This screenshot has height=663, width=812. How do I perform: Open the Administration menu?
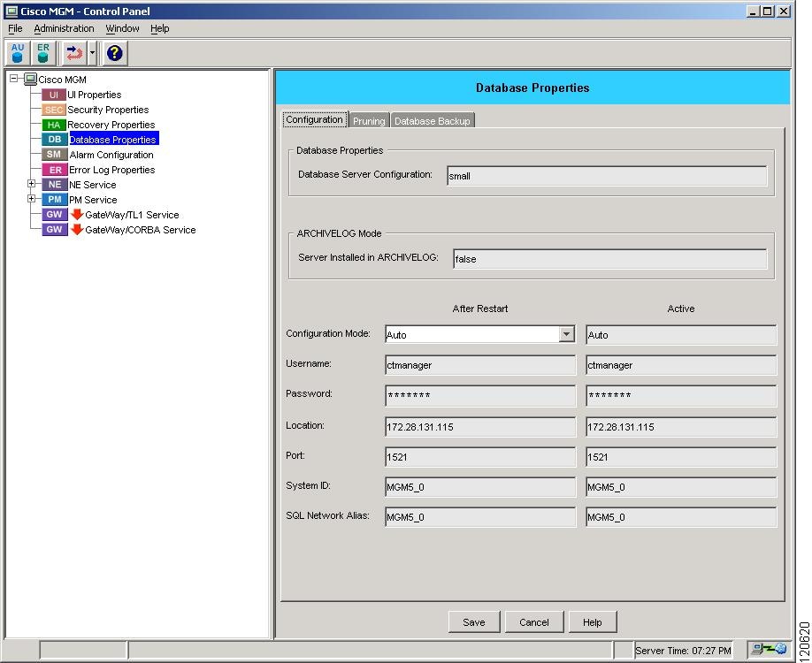click(x=65, y=28)
